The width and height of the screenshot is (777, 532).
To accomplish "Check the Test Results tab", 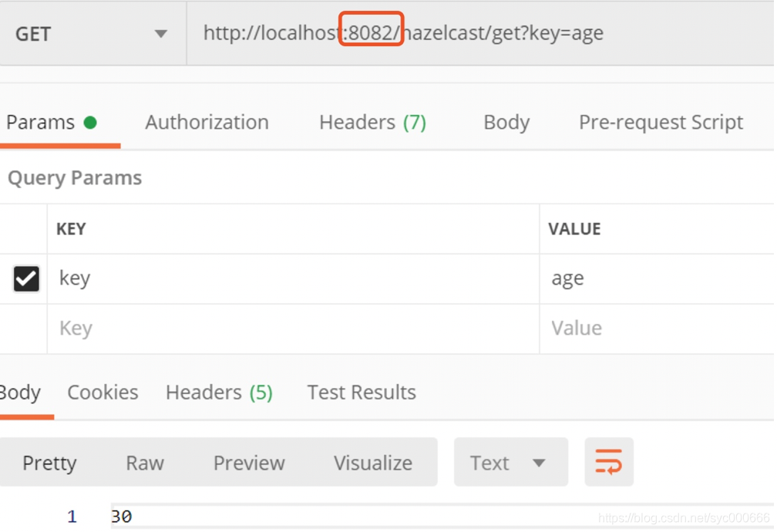I will (x=361, y=392).
